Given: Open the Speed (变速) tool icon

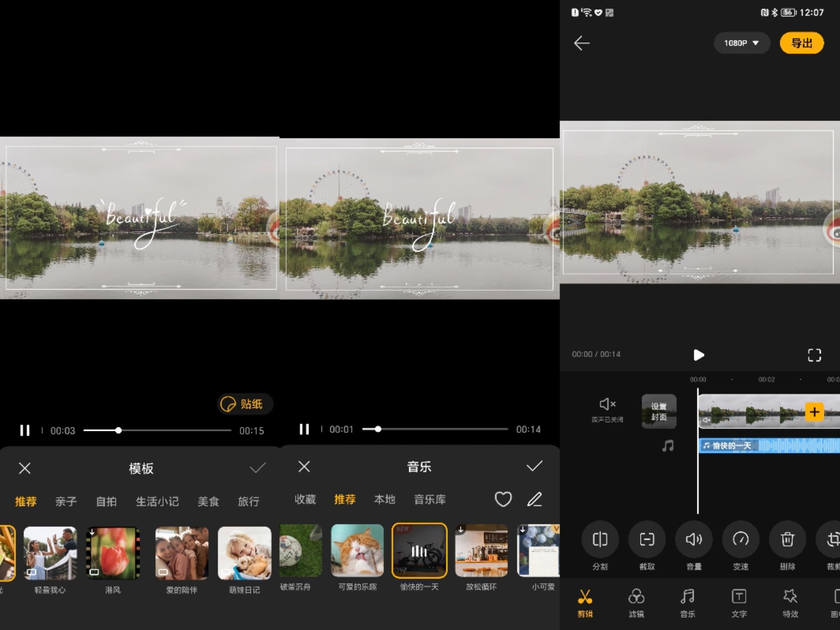Looking at the screenshot, I should pyautogui.click(x=740, y=539).
